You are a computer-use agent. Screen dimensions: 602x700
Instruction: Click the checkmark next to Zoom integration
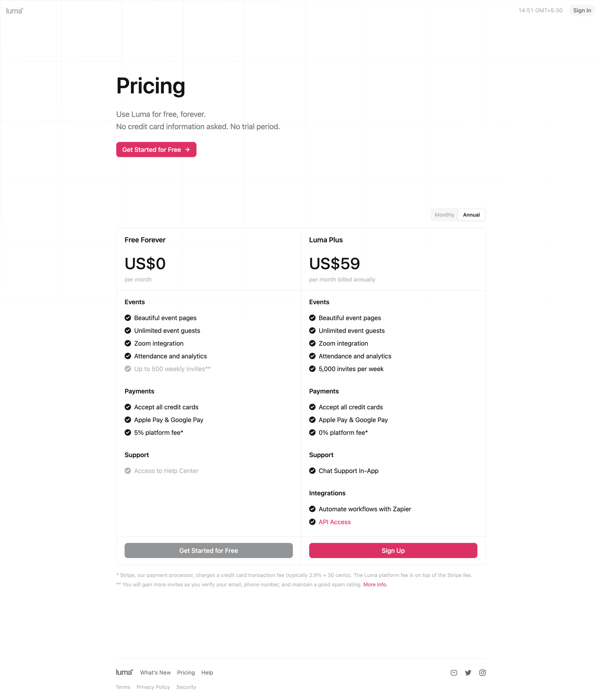128,343
